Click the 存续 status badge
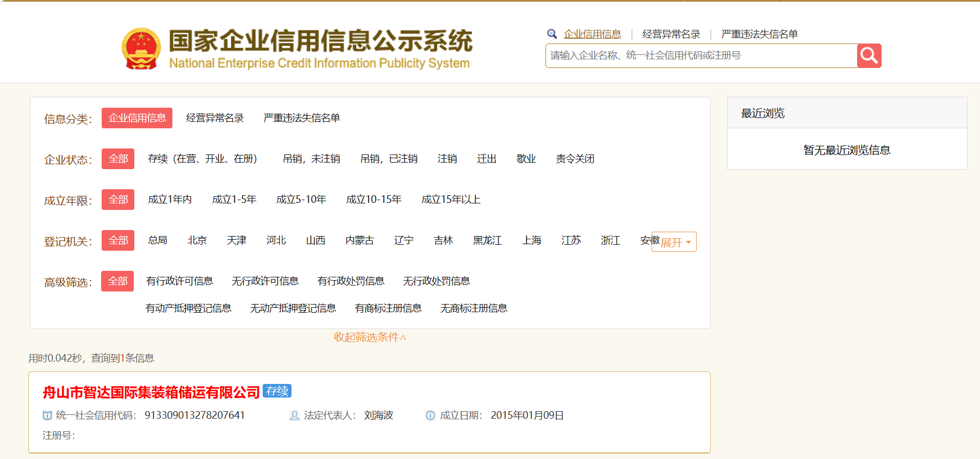Screen dimensions: 980x459 pos(277,391)
